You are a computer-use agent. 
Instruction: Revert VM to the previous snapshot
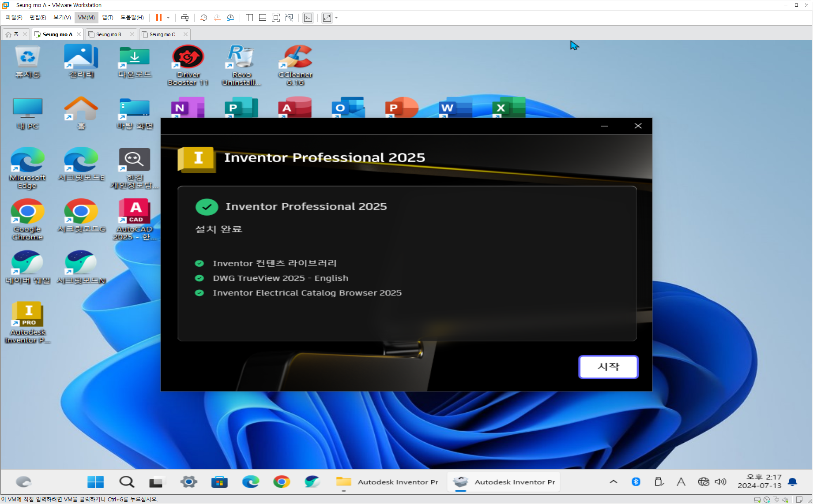click(x=217, y=18)
